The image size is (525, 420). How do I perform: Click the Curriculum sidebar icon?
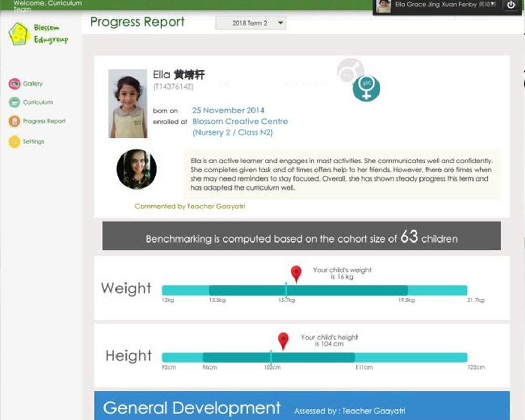(14, 102)
